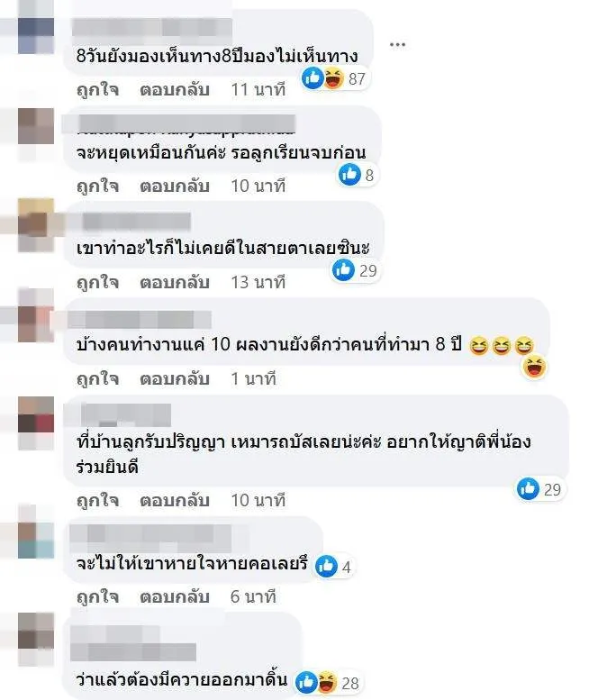Click ตอบกลับ under the 11 นาที comment
Image resolution: width=589 pixels, height=700 pixels.
click(175, 90)
